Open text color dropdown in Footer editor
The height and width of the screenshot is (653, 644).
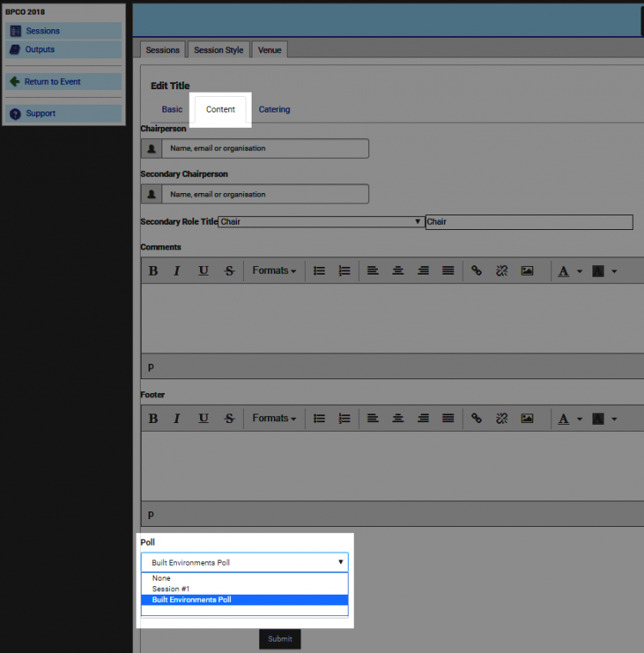tap(580, 419)
